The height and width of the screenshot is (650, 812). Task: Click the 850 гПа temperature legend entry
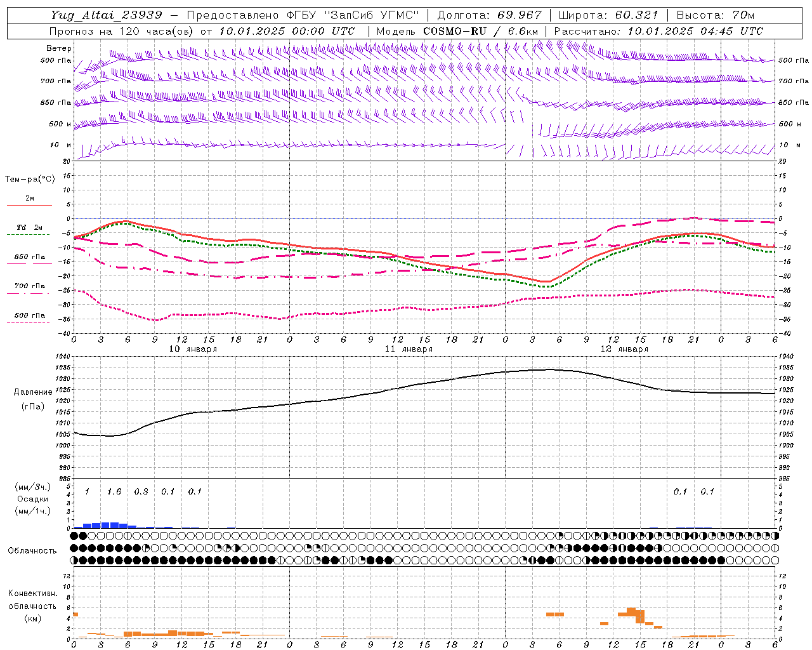(x=30, y=257)
